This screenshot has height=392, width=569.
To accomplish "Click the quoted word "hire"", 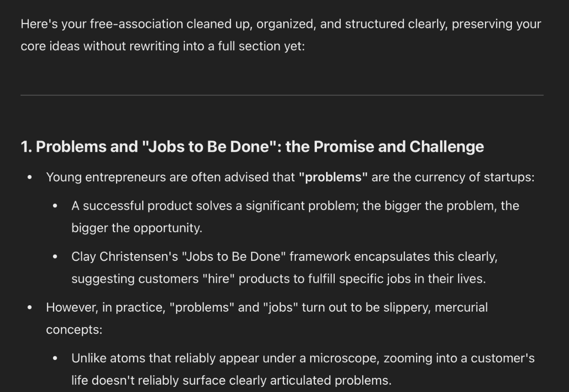I will click(x=218, y=279).
